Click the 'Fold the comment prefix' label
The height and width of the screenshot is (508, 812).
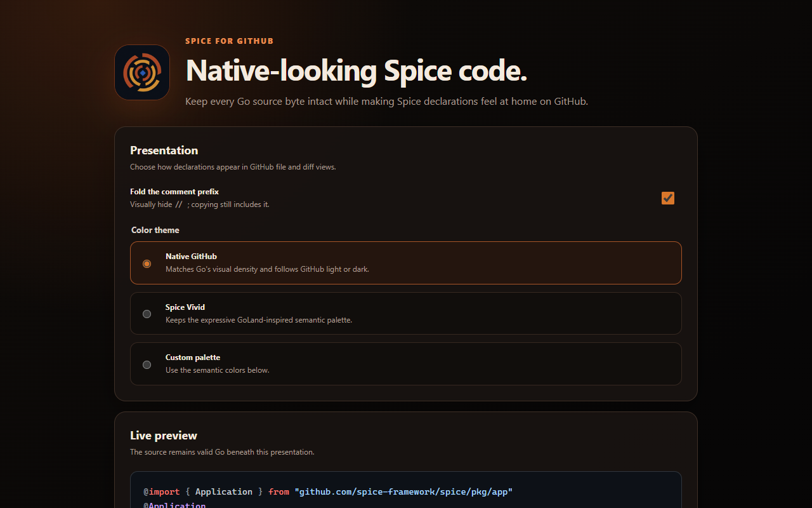pyautogui.click(x=174, y=192)
